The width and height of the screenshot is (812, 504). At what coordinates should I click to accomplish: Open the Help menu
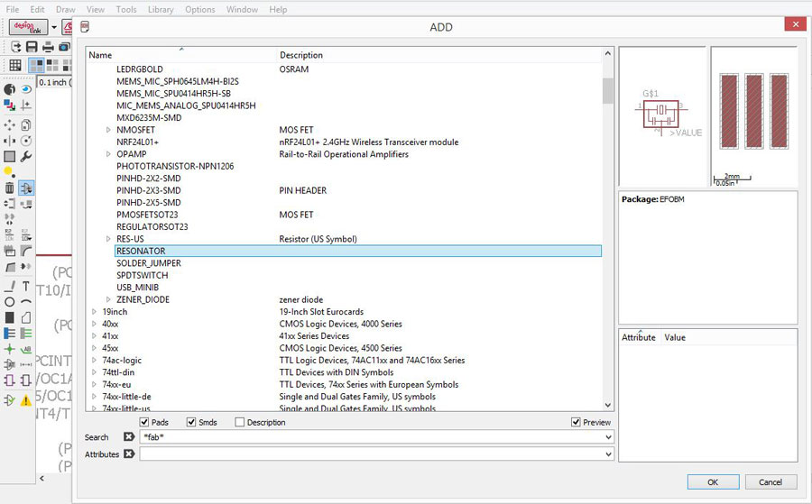click(x=278, y=9)
